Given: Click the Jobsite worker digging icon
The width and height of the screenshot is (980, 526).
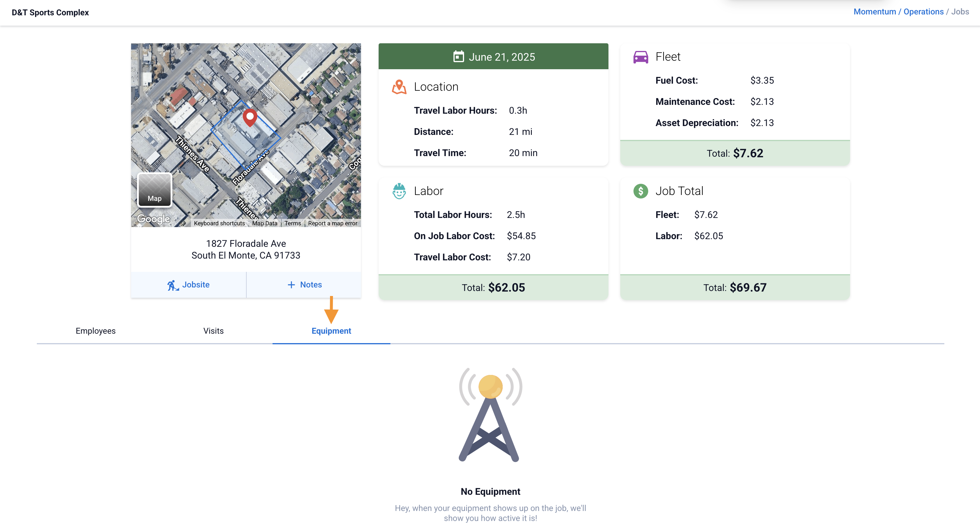Looking at the screenshot, I should coord(173,285).
